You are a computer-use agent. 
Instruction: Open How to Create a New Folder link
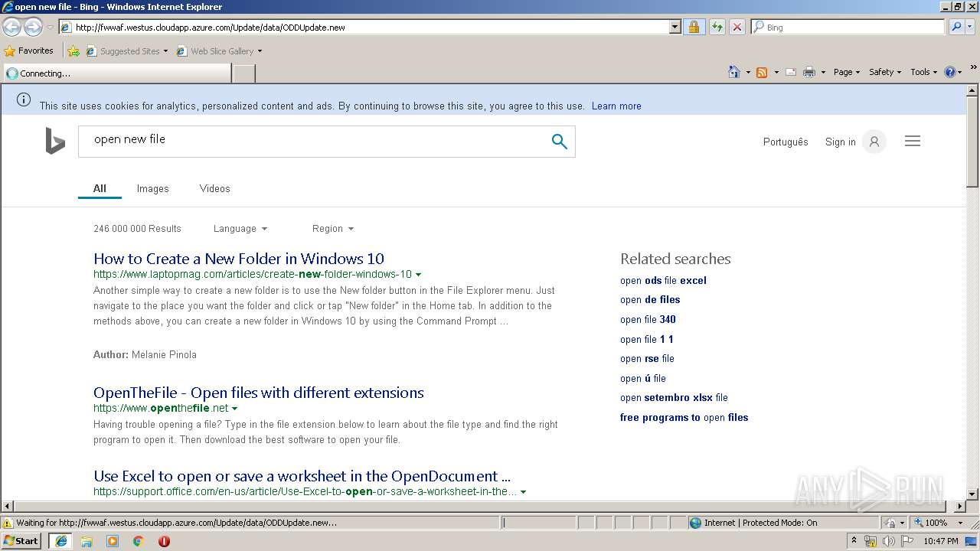coord(239,259)
